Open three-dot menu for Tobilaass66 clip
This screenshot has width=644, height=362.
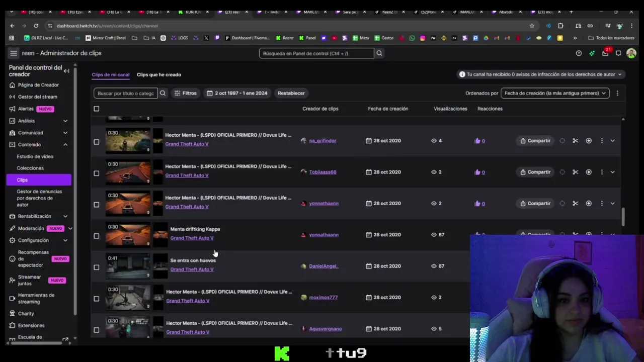point(602,172)
